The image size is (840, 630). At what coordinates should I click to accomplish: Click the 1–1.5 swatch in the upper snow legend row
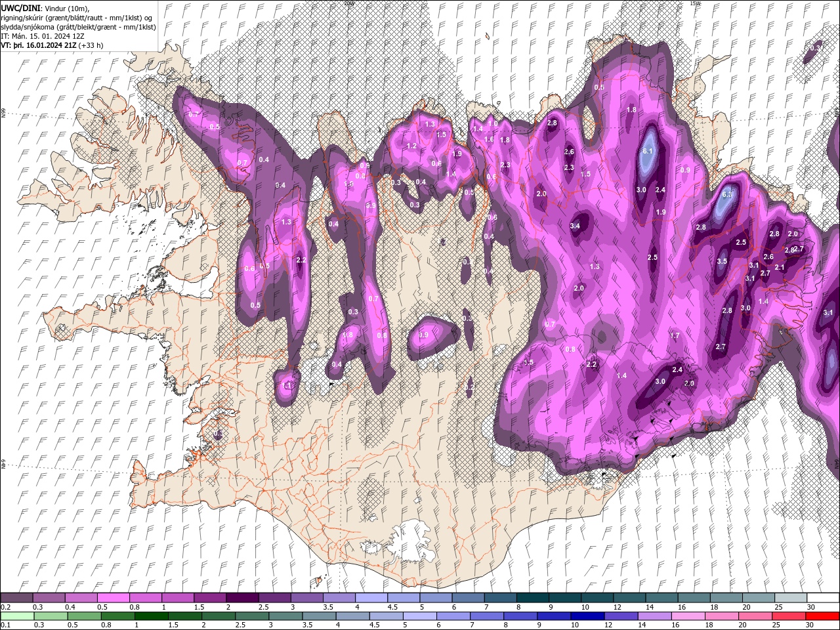[178, 598]
